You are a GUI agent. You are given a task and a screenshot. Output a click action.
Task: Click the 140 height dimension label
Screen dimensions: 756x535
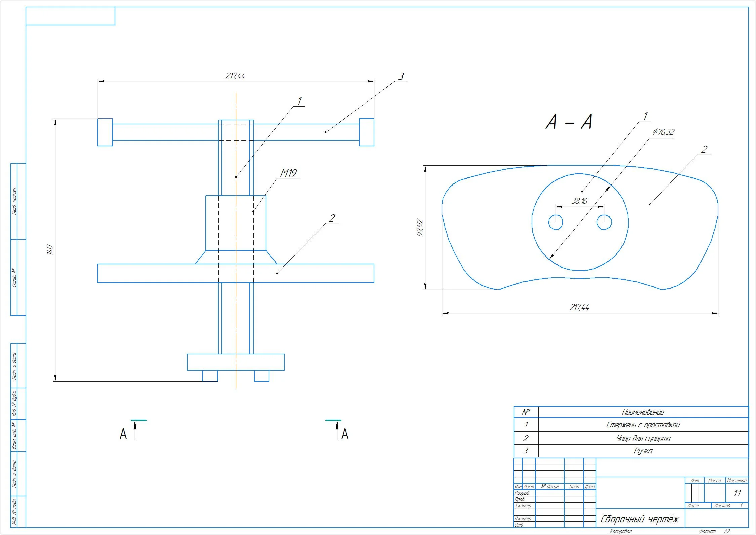pos(49,249)
